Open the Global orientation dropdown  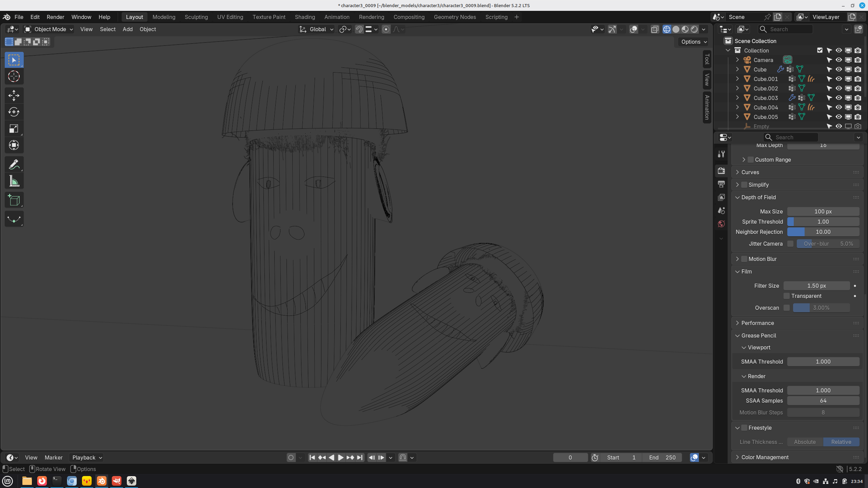pyautogui.click(x=316, y=29)
